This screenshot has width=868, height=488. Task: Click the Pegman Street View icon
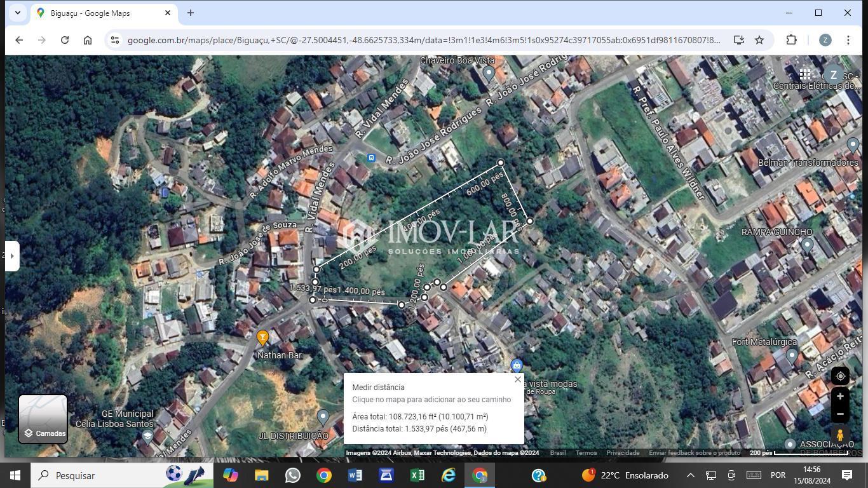(839, 435)
